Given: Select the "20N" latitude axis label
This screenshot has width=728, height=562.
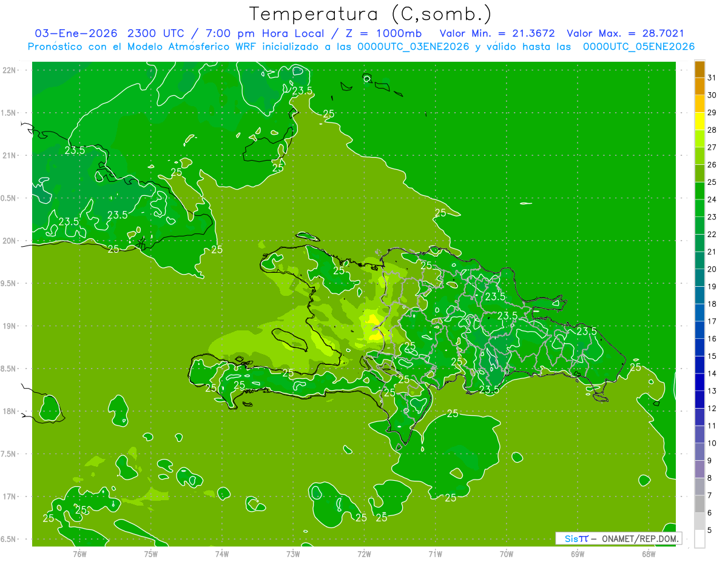Looking at the screenshot, I should click(x=9, y=241).
